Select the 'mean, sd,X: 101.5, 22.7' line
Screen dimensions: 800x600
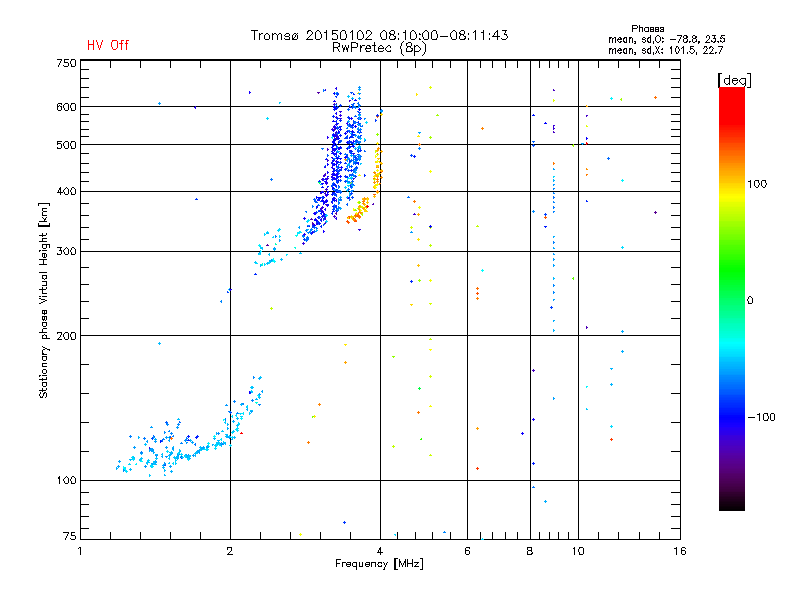click(x=665, y=50)
